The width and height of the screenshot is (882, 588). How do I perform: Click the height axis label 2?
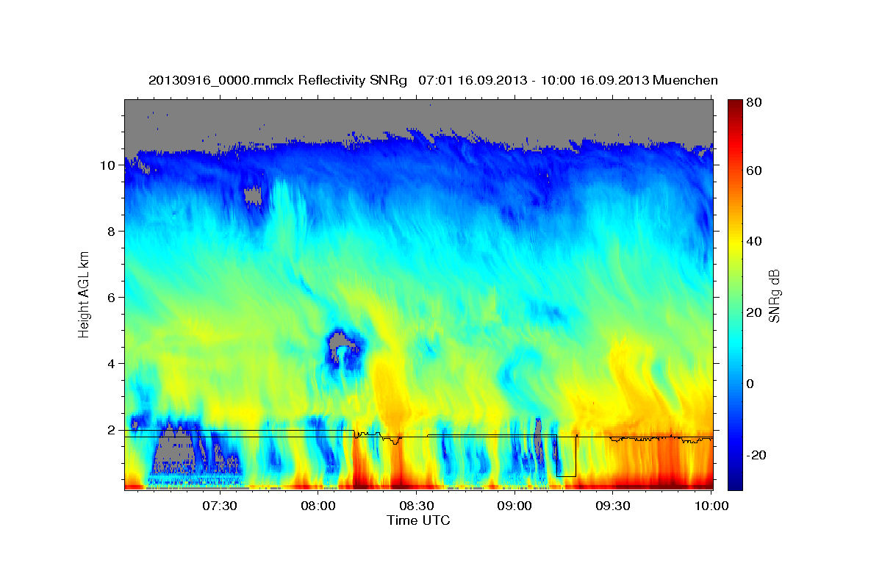tap(112, 430)
